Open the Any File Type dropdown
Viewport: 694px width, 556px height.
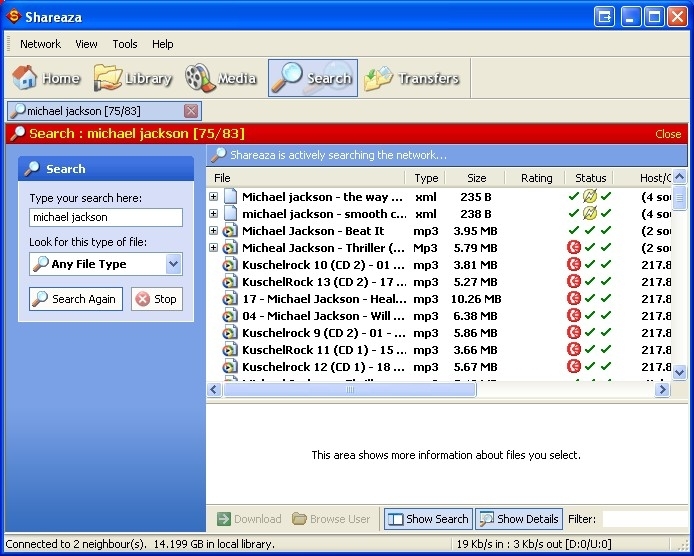coord(106,264)
